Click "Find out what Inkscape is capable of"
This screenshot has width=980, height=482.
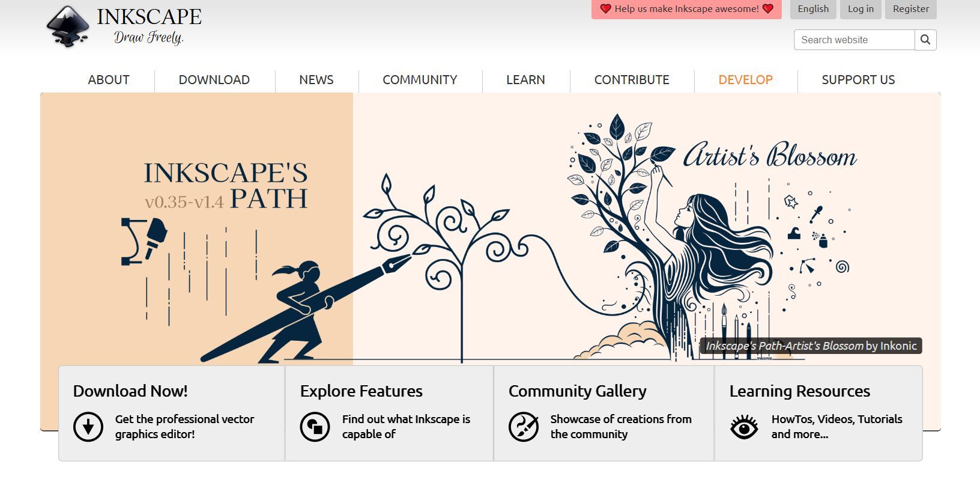[x=406, y=427]
